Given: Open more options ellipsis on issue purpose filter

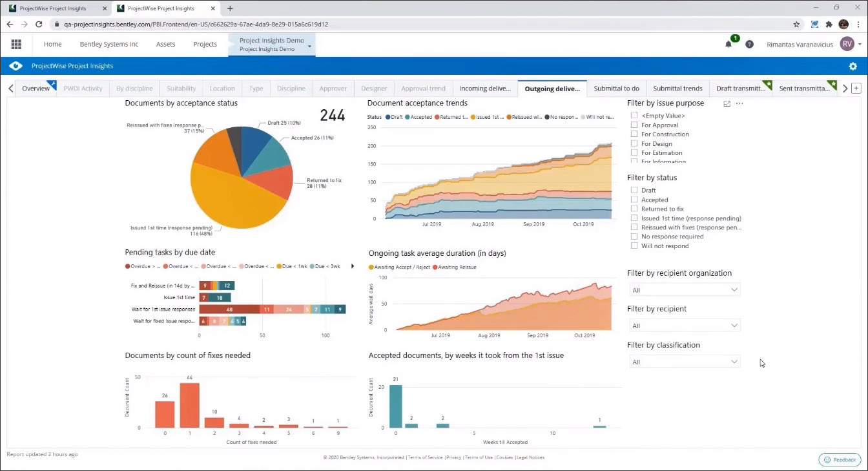Looking at the screenshot, I should click(739, 103).
